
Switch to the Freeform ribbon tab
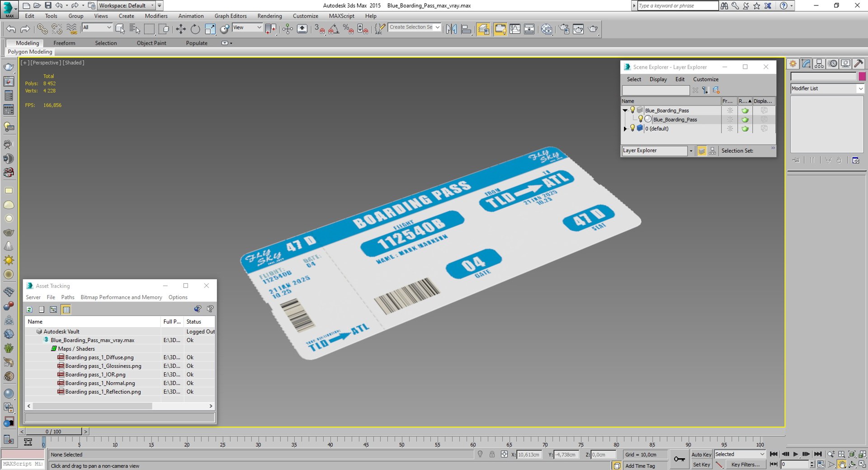(64, 43)
